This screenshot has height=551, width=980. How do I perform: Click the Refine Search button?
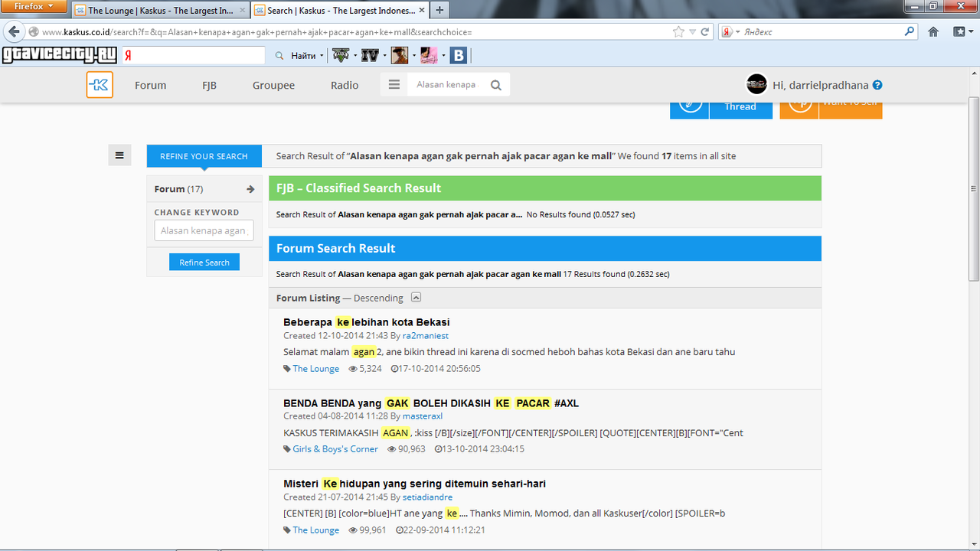204,262
